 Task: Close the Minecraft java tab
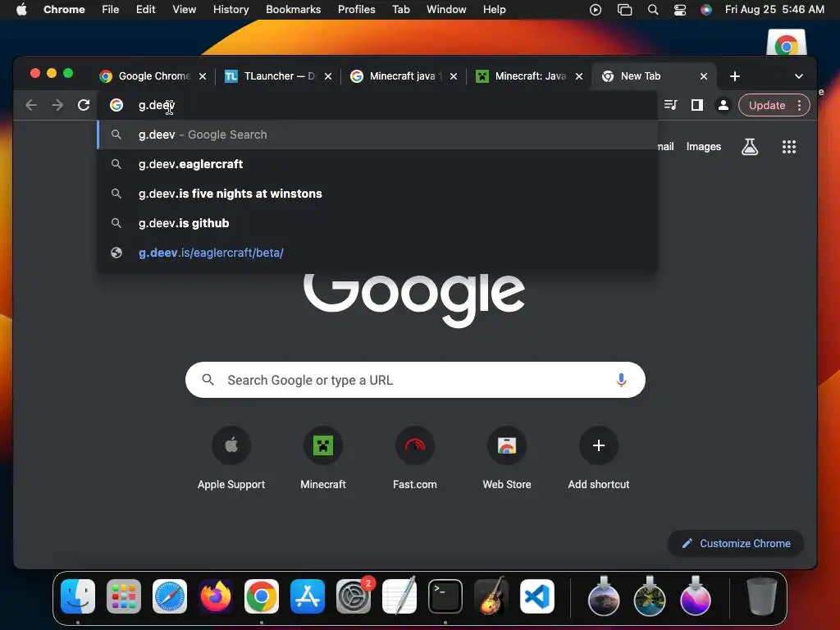pyautogui.click(x=453, y=76)
